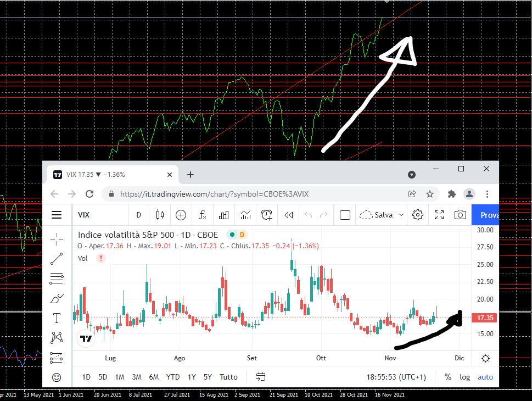Open indicator templates icon

(245, 215)
